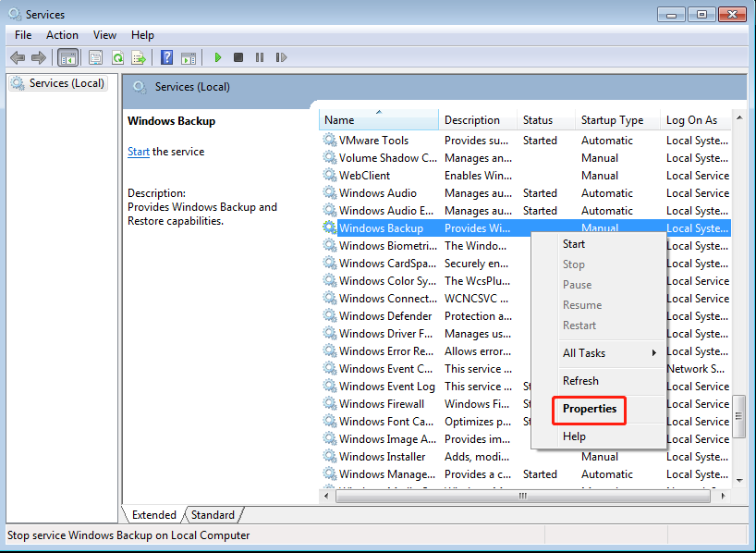Click the Restart Service toolbar icon
Image resolution: width=756 pixels, height=553 pixels.
coord(281,57)
